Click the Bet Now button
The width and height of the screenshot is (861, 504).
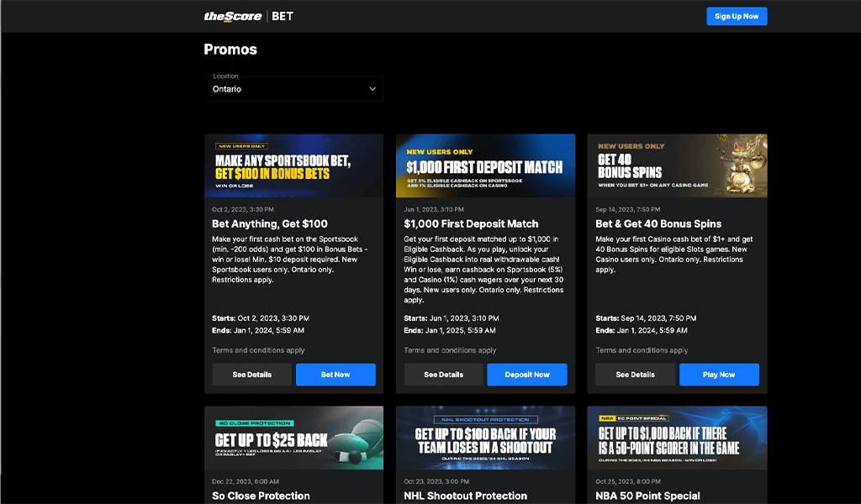pos(335,375)
